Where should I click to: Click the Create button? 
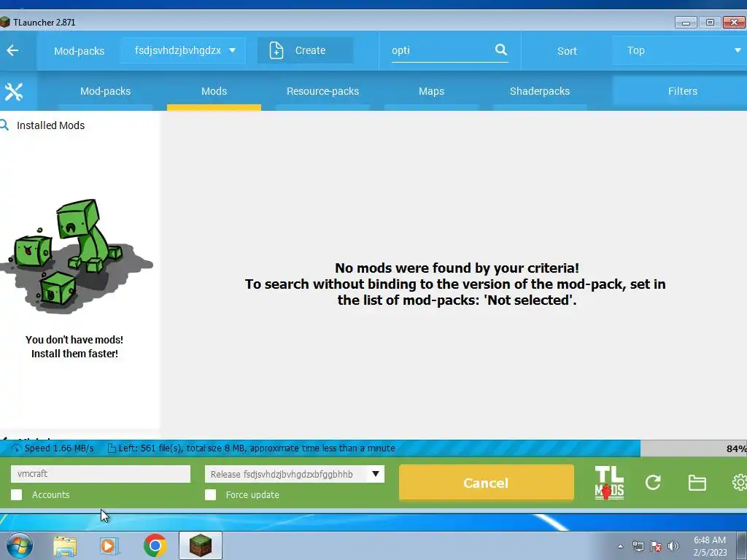click(306, 50)
